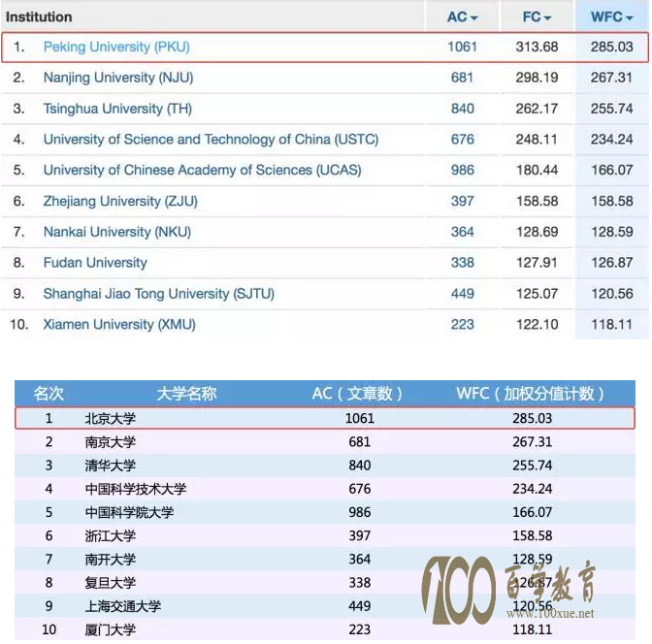Select 清华大学 in Chinese table

[111, 466]
